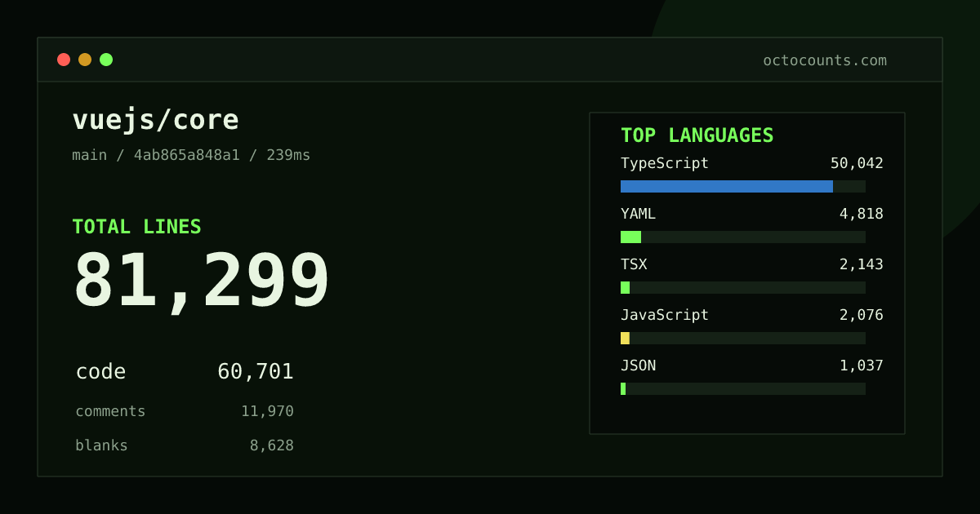
Task: Select the 4,818 YAML count
Action: 862,214
